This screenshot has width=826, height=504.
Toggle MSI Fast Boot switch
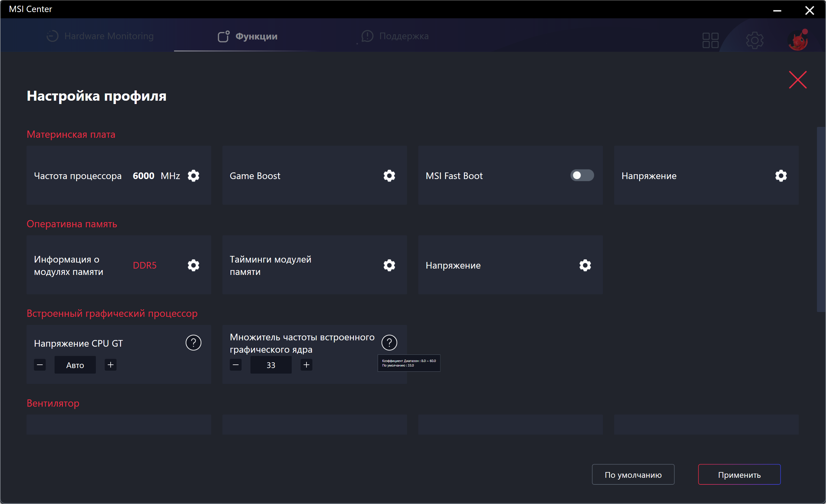coord(582,175)
